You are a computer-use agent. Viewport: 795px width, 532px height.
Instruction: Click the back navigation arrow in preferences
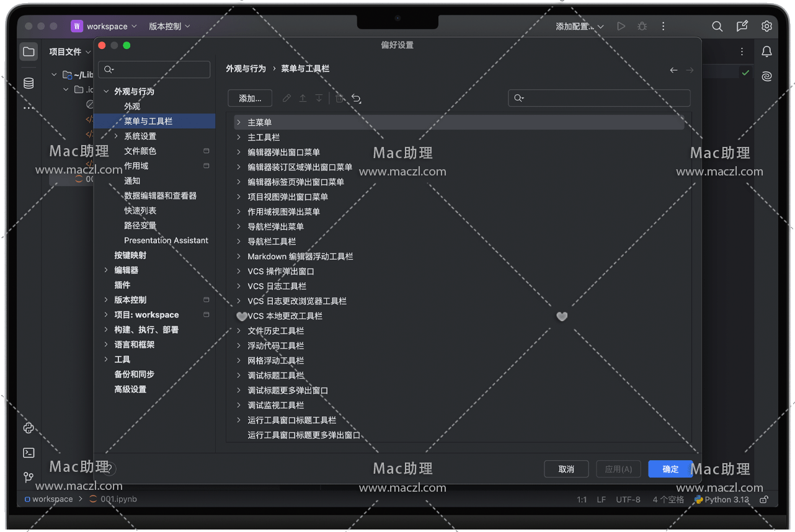(673, 70)
